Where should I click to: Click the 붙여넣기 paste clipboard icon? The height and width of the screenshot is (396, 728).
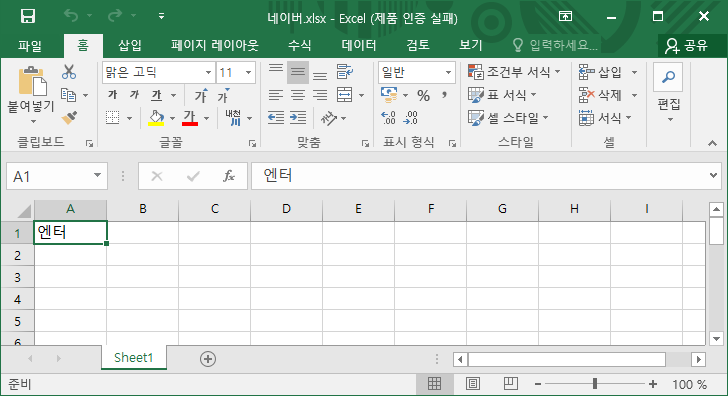pyautogui.click(x=32, y=82)
